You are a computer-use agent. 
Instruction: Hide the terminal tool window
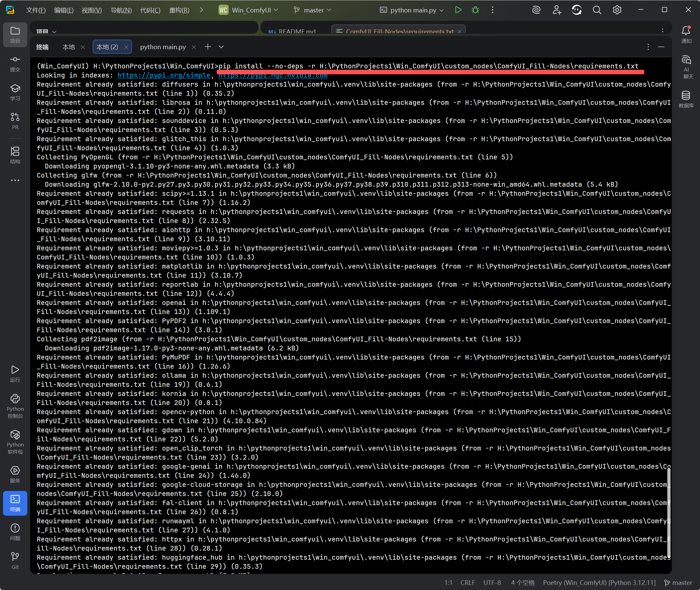pyautogui.click(x=661, y=47)
